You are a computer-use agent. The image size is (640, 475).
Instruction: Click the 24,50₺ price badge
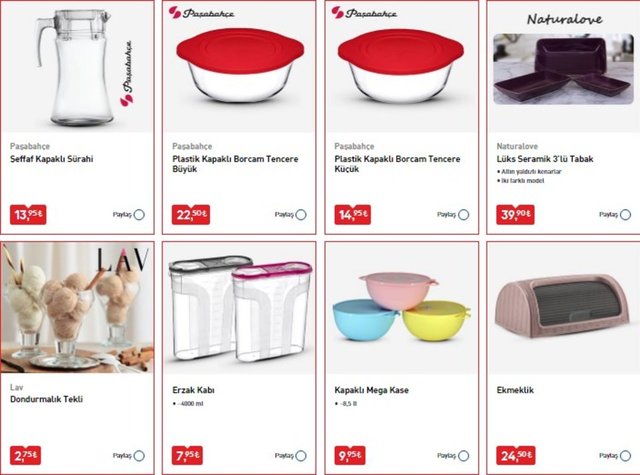[516, 455]
